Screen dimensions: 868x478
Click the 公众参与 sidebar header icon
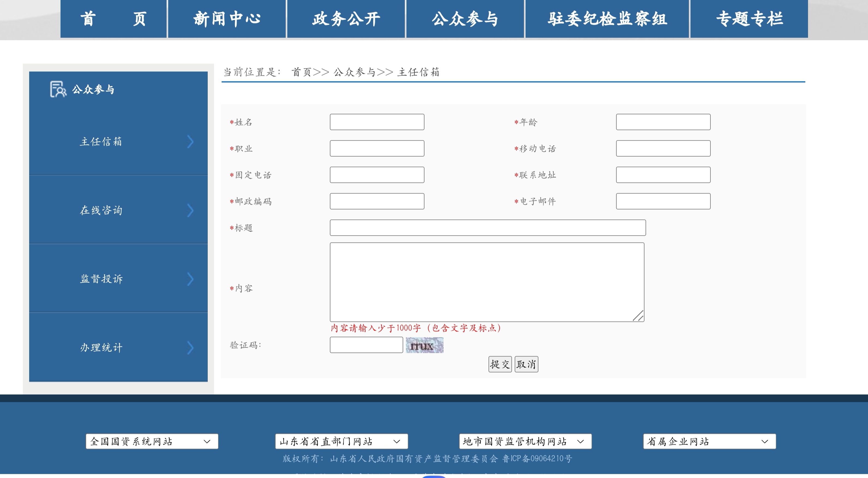[x=58, y=89]
